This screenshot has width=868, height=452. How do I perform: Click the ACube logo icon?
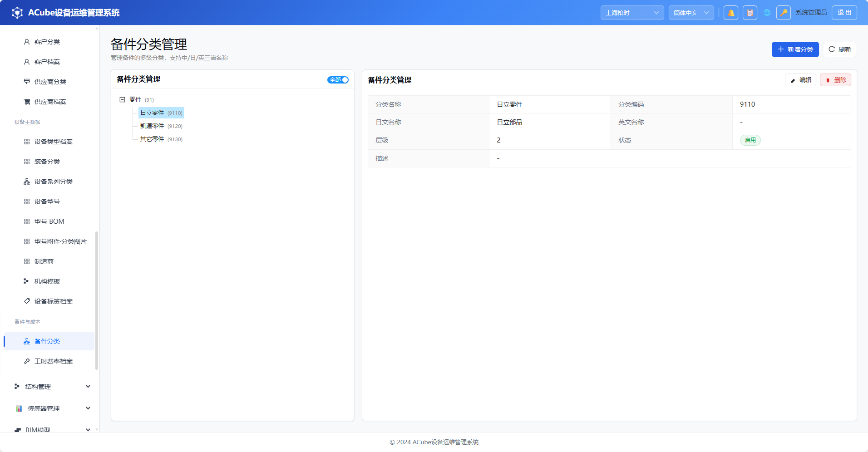[x=17, y=13]
